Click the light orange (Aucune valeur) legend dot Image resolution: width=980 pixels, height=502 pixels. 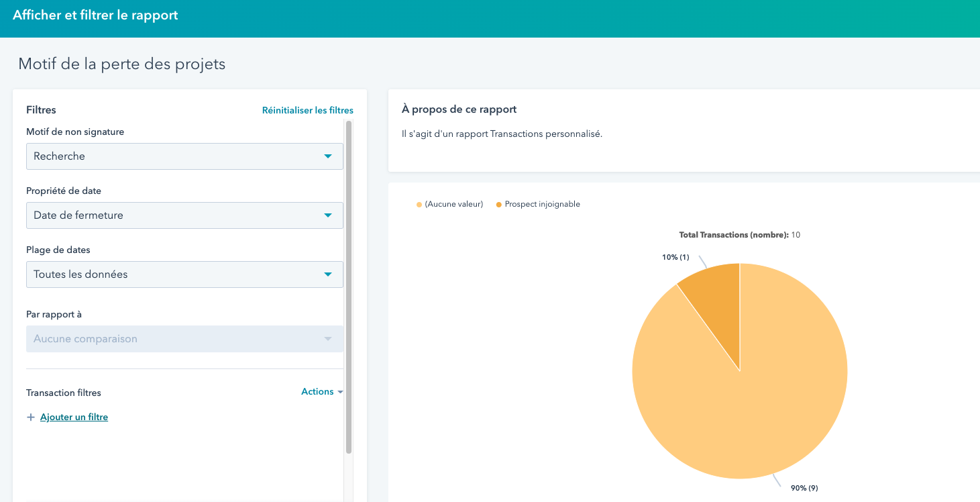click(x=419, y=205)
